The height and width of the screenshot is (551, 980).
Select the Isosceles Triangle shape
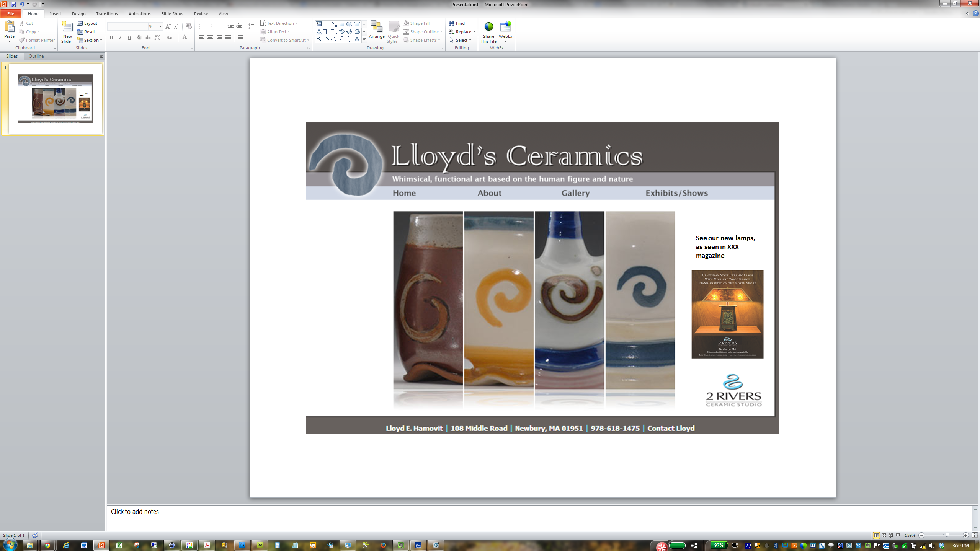click(x=318, y=31)
